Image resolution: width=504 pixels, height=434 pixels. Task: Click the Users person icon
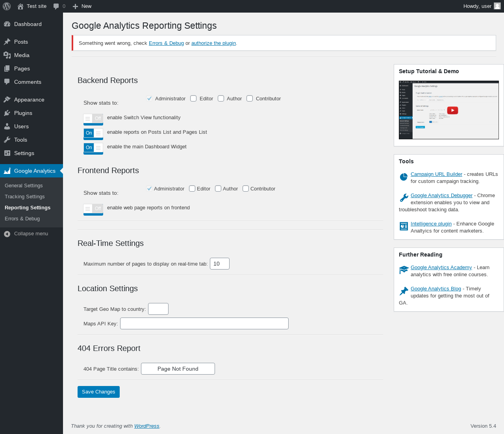(x=7, y=126)
